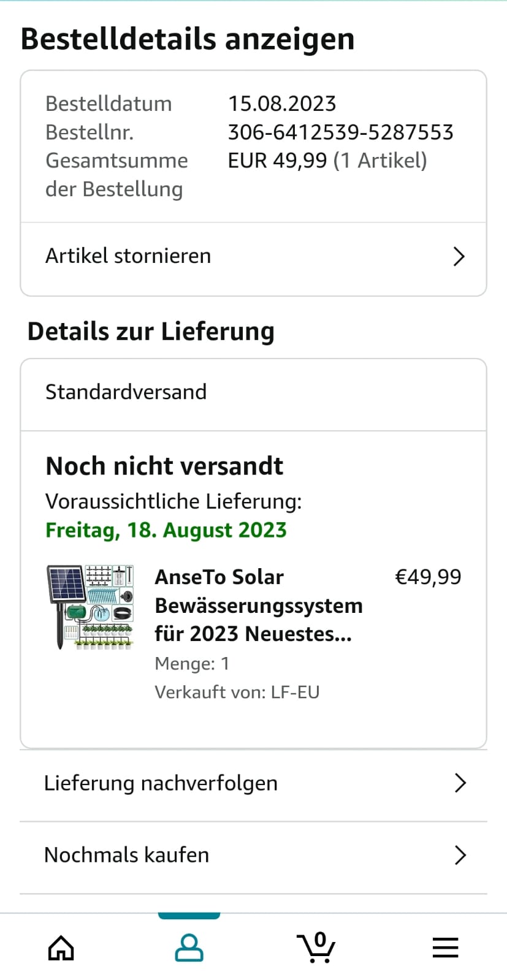Image resolution: width=507 pixels, height=980 pixels.
Task: Click the solar irrigation product thumbnail
Action: (x=90, y=607)
